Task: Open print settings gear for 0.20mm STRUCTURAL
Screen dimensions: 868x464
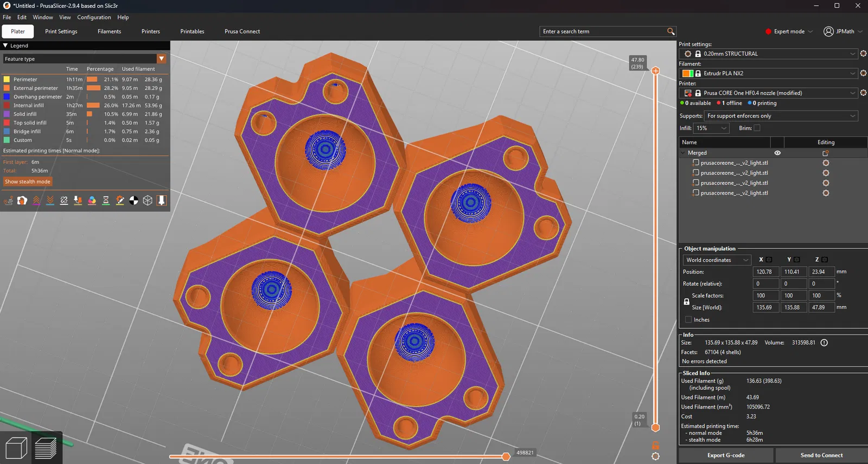Action: coord(863,54)
